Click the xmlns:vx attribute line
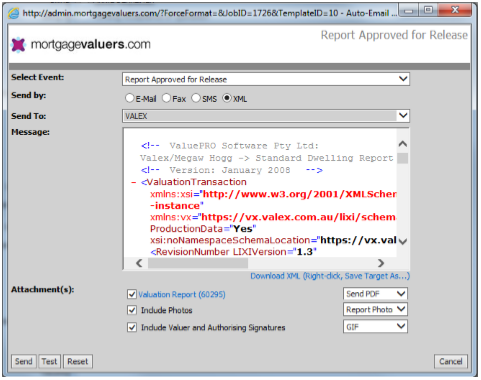Viewport: 481px width, 380px height. coord(273,217)
